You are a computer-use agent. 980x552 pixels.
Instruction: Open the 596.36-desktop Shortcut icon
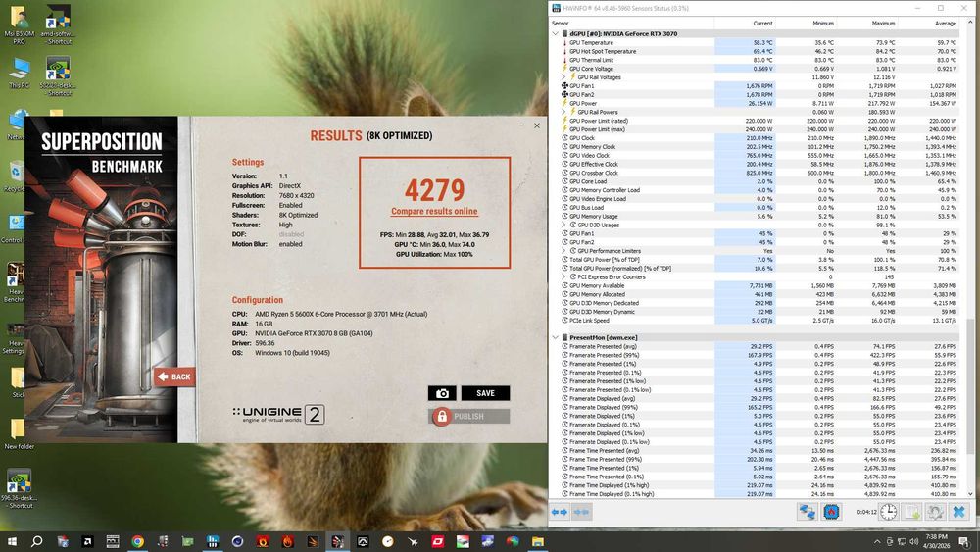tap(19, 488)
